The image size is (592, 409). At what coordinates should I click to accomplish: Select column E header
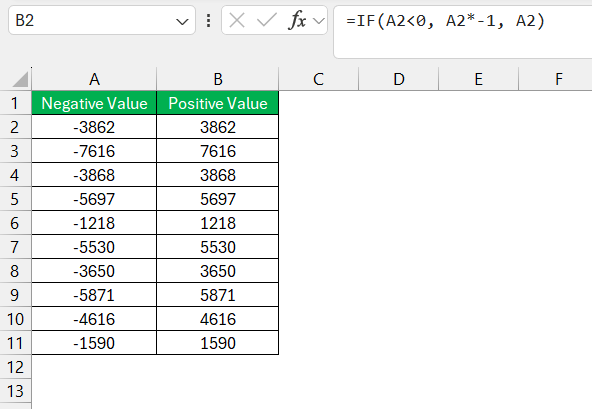point(478,79)
